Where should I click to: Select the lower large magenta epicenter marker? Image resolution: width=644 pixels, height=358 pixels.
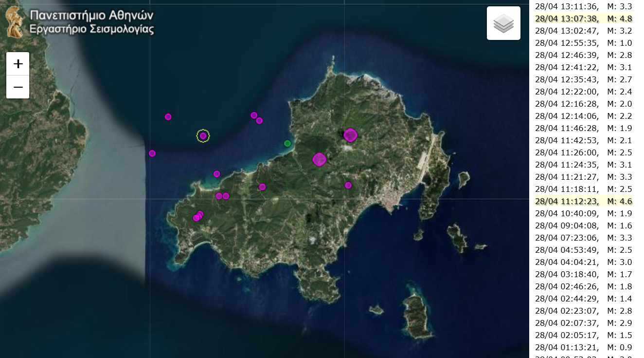319,159
